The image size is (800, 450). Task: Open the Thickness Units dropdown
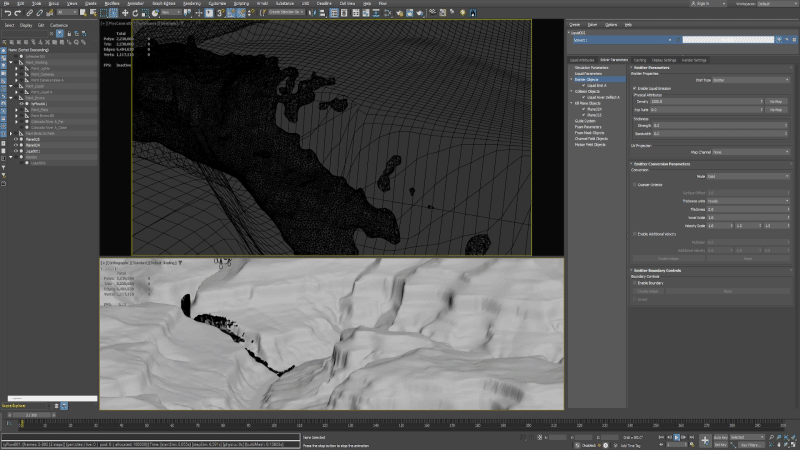point(748,201)
